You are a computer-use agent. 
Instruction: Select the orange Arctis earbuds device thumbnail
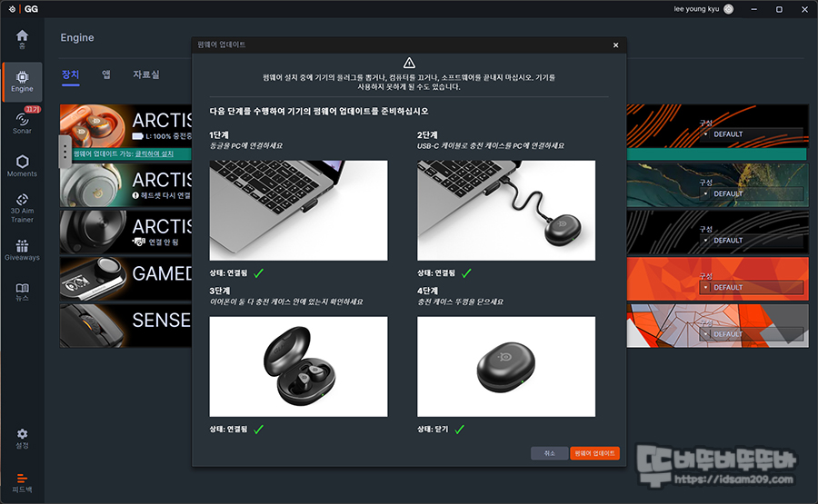point(93,126)
